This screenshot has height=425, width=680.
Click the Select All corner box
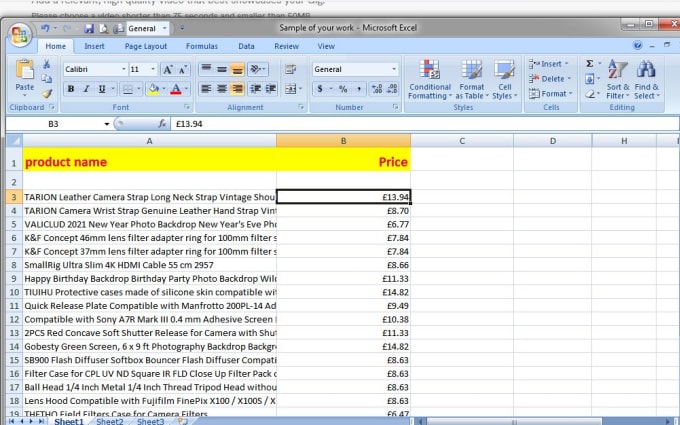click(x=14, y=141)
